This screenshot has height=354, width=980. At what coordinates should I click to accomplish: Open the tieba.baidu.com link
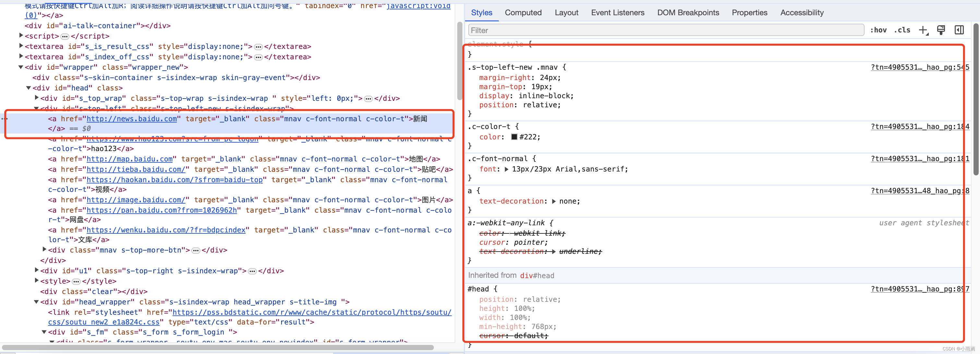[136, 169]
